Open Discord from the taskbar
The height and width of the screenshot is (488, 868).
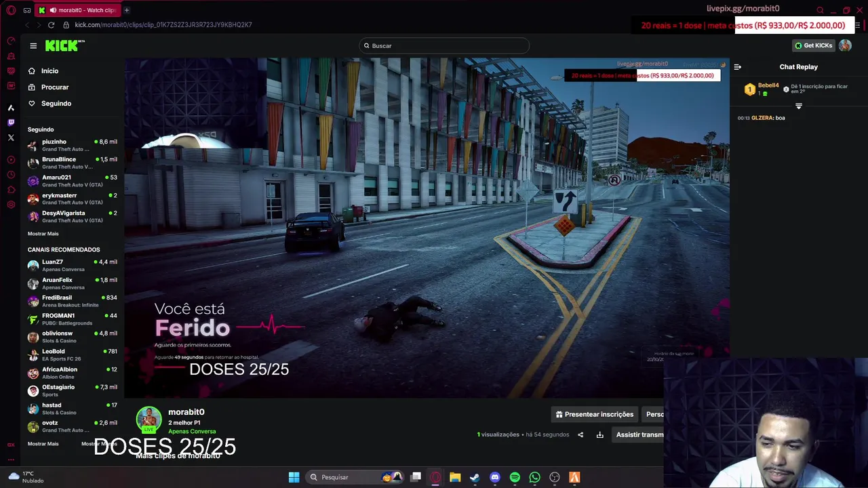point(495,477)
